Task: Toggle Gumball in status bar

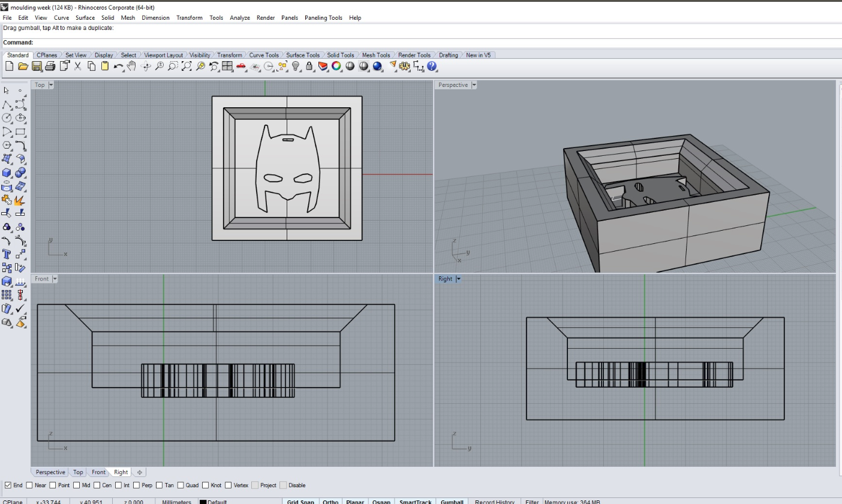Action: click(452, 502)
